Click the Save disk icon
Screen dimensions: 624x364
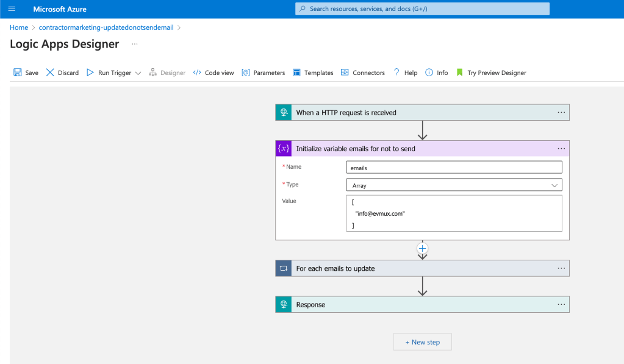tap(18, 73)
